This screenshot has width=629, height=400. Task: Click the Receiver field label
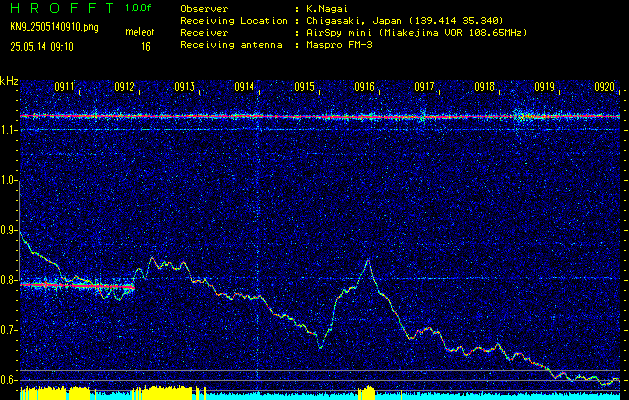(x=204, y=33)
